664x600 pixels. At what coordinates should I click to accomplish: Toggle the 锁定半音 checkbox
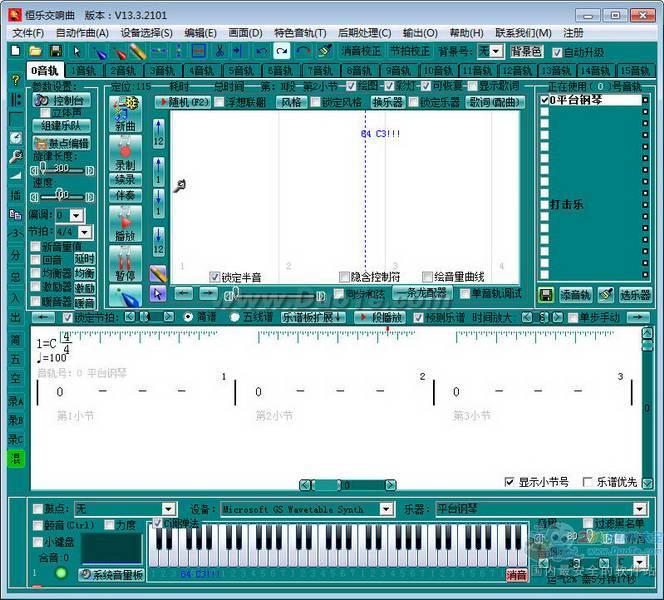(x=215, y=277)
